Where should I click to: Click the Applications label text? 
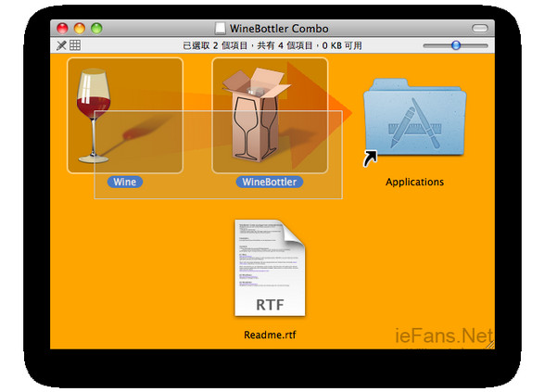click(414, 182)
